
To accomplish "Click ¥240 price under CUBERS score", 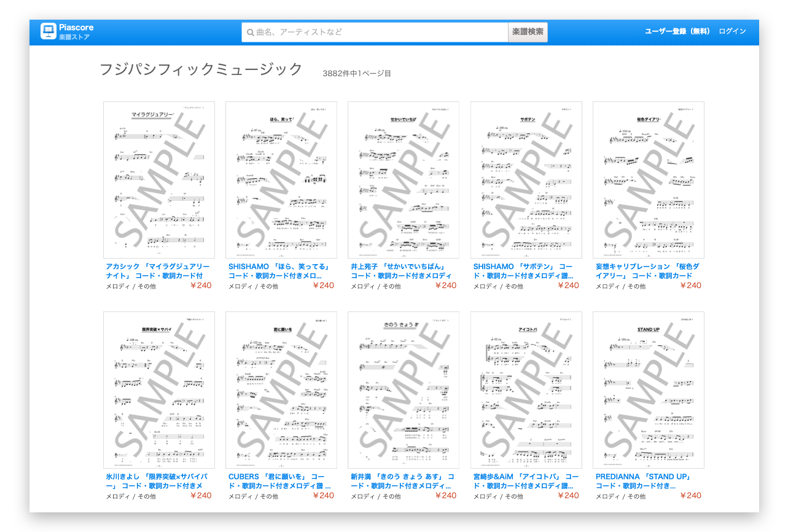I will (323, 496).
